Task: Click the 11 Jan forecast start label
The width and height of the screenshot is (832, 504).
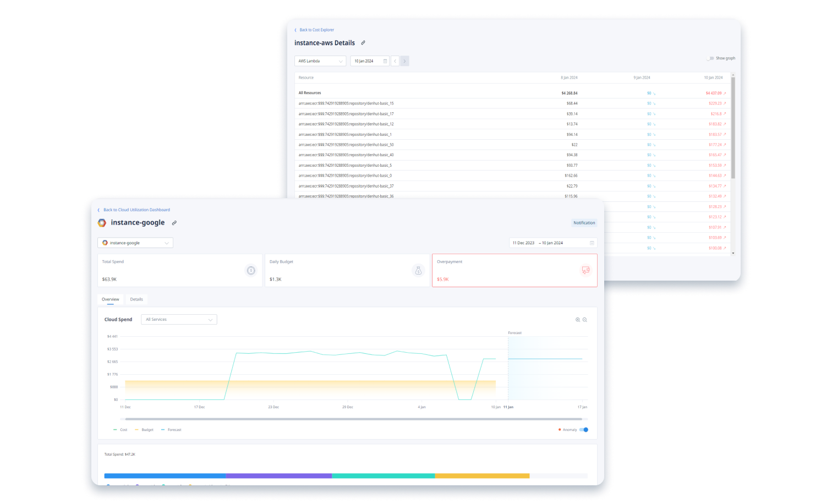Action: (x=508, y=407)
